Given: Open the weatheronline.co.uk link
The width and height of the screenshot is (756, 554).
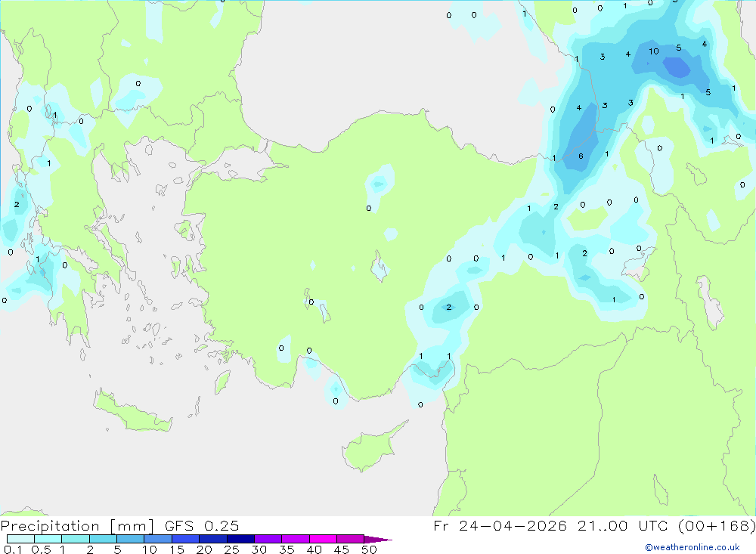Looking at the screenshot, I should pos(692,547).
